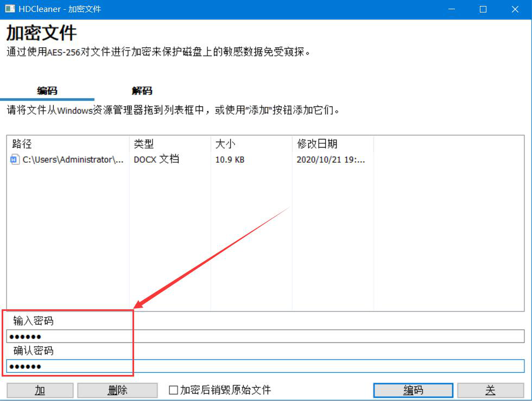Click the 2020/10/21 19:... date cell
532x401 pixels.
tap(331, 160)
